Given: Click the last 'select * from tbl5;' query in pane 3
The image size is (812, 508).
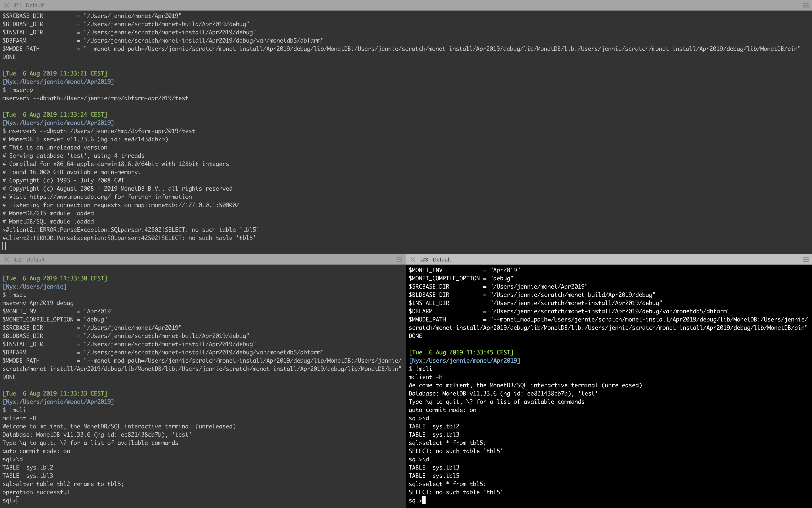Looking at the screenshot, I should point(454,484).
